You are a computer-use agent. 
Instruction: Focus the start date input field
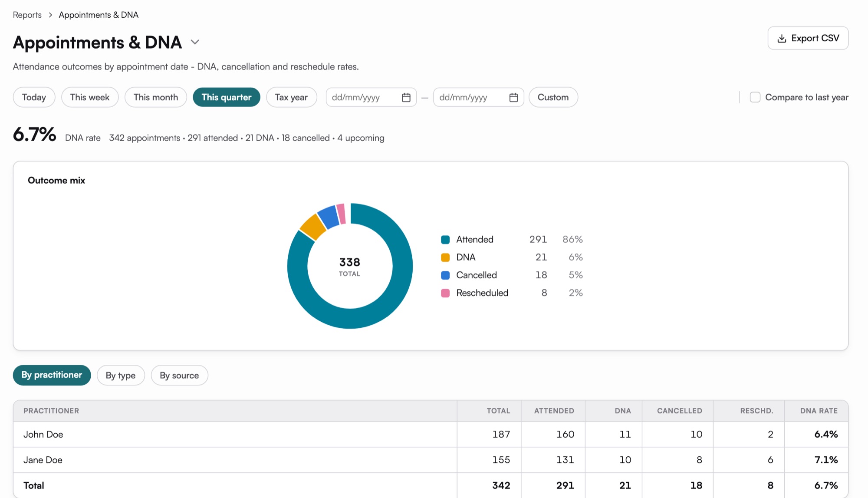coord(371,97)
